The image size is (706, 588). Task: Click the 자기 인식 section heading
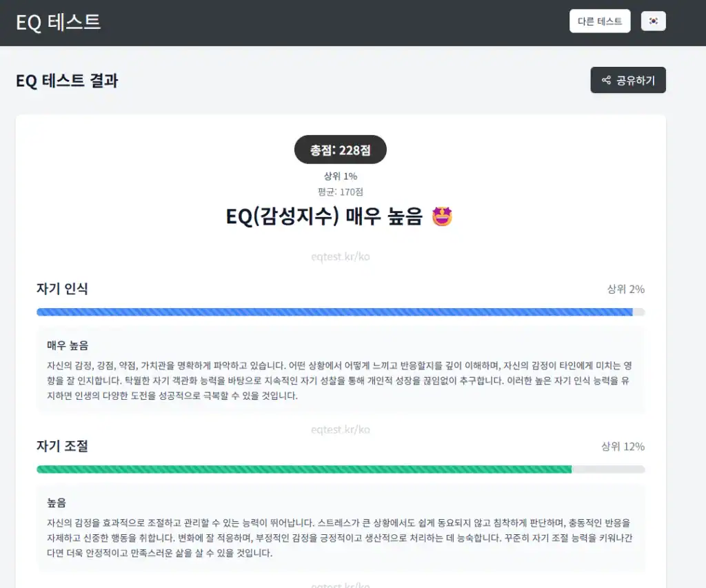coord(62,289)
